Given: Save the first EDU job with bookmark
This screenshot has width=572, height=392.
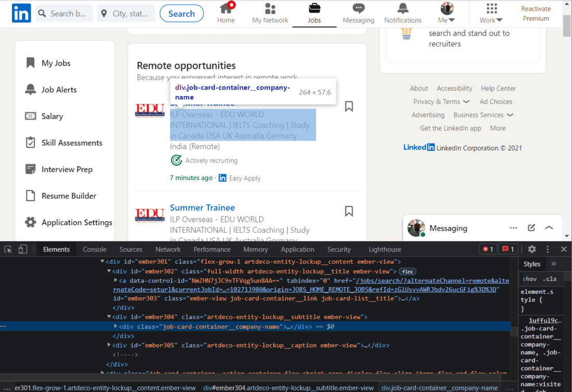Looking at the screenshot, I should tap(349, 107).
